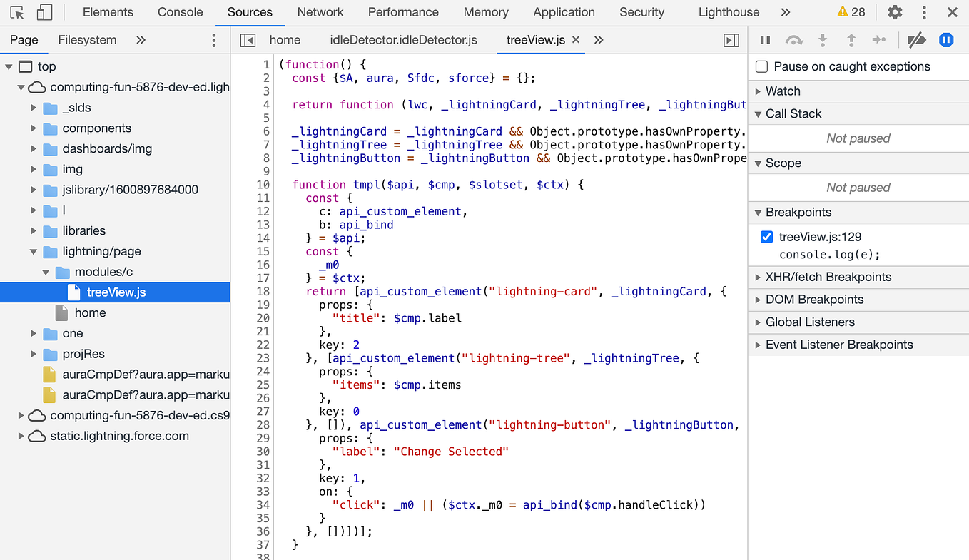Screen dimensions: 969x560
Task: Open the Filesystem tab
Action: (x=87, y=40)
